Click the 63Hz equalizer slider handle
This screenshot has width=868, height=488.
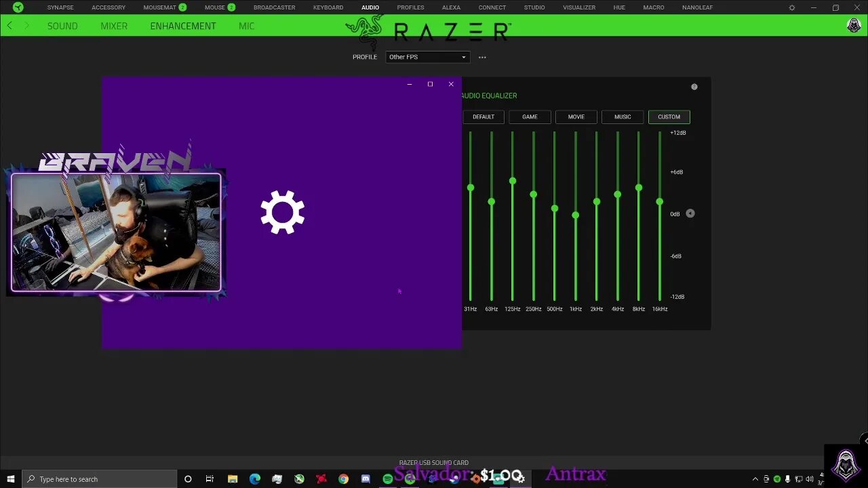coord(491,201)
